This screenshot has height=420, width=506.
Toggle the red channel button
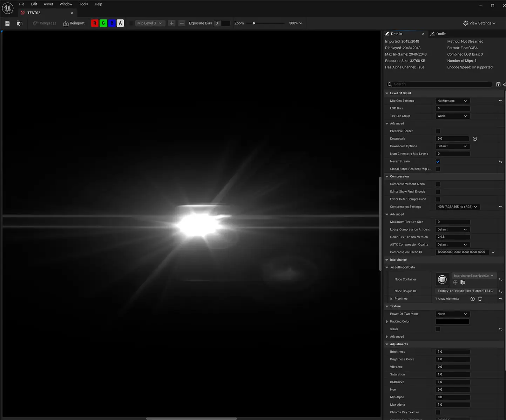[x=95, y=23]
